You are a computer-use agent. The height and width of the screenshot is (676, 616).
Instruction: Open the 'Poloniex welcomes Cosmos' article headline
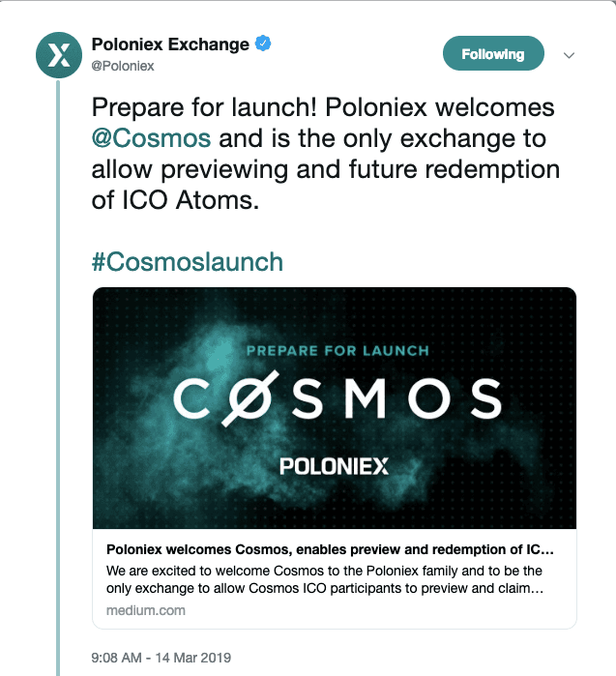point(330,549)
